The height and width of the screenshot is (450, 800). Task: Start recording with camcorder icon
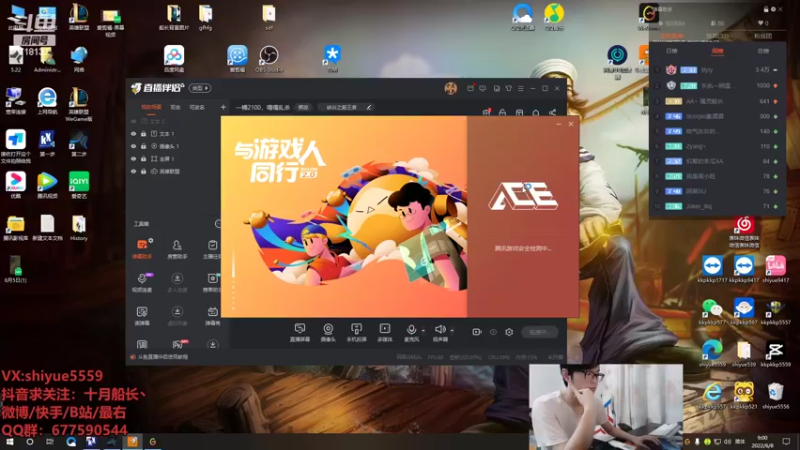[477, 332]
